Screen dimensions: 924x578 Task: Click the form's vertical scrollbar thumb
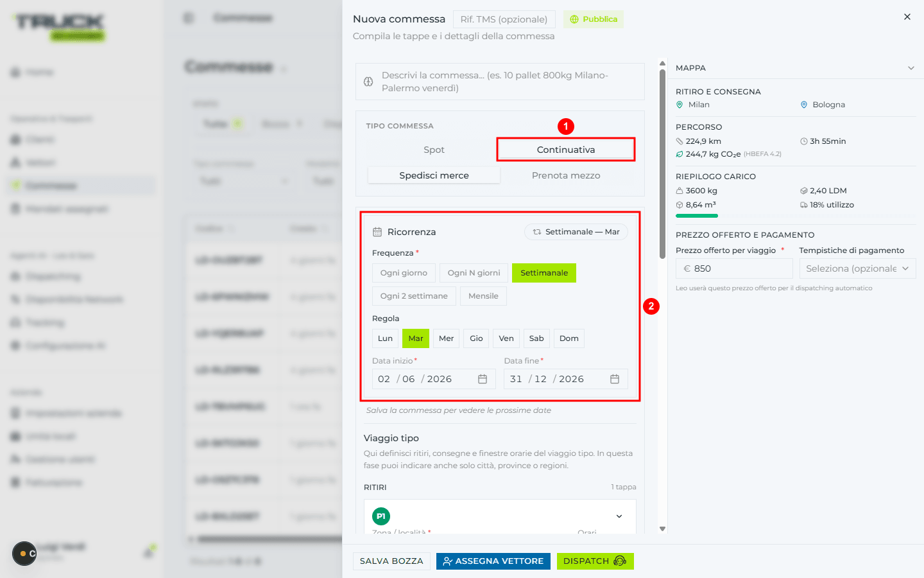point(662,164)
